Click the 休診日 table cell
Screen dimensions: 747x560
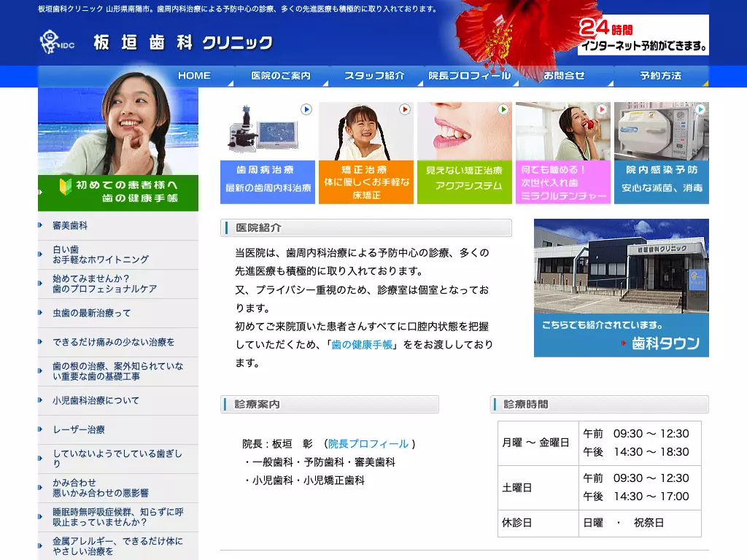538,523
